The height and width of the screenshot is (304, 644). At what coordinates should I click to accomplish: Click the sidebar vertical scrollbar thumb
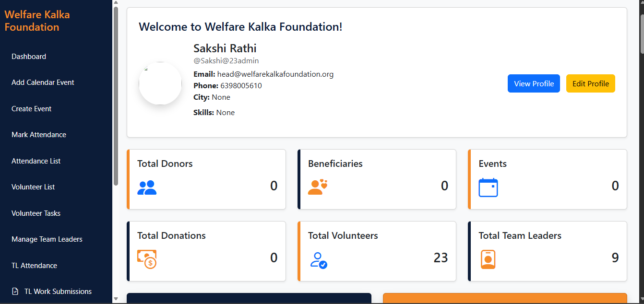[x=116, y=96]
